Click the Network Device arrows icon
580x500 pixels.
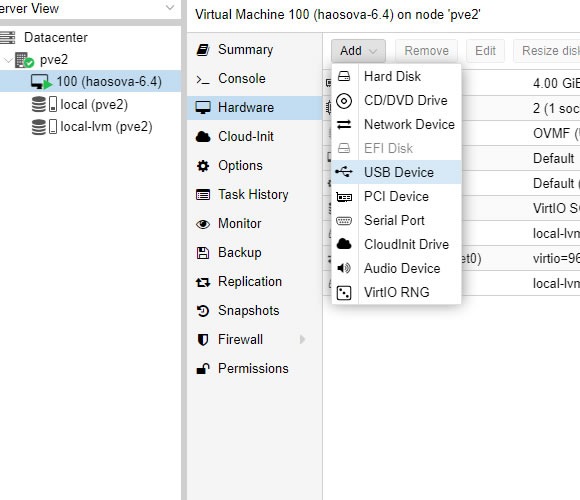click(x=344, y=125)
